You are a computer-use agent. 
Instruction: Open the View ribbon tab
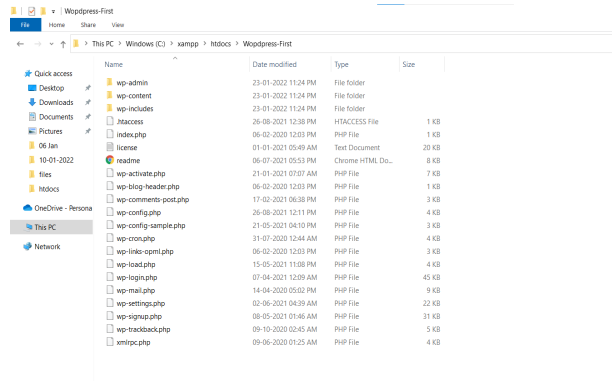(118, 25)
